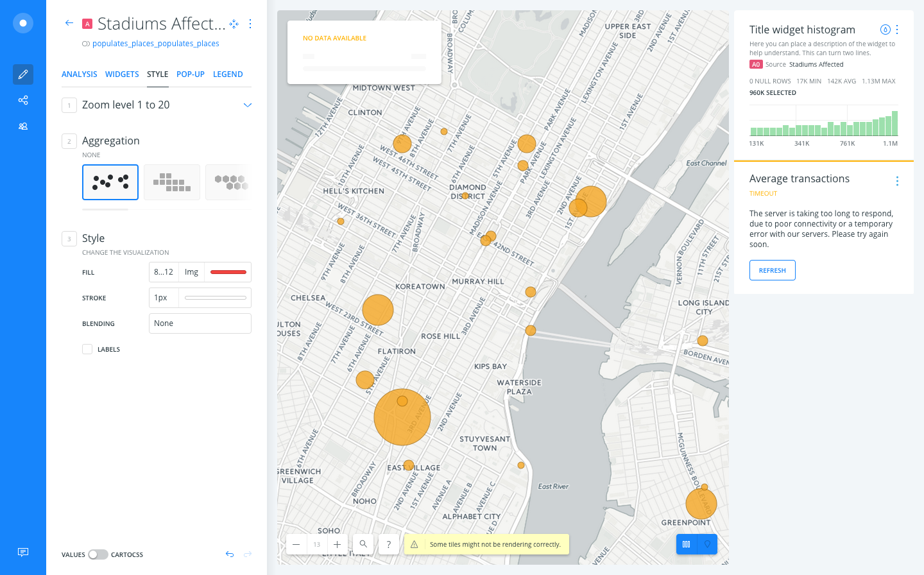Screen dimensions: 924x575
Task: Switch the VALUES to CARTOCSS toggle
Action: pyautogui.click(x=98, y=554)
